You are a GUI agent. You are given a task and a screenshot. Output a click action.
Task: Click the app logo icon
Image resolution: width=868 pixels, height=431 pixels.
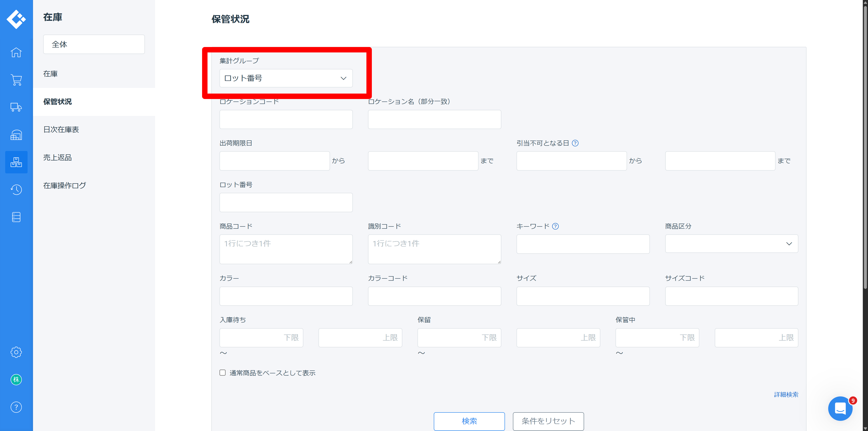pos(16,19)
